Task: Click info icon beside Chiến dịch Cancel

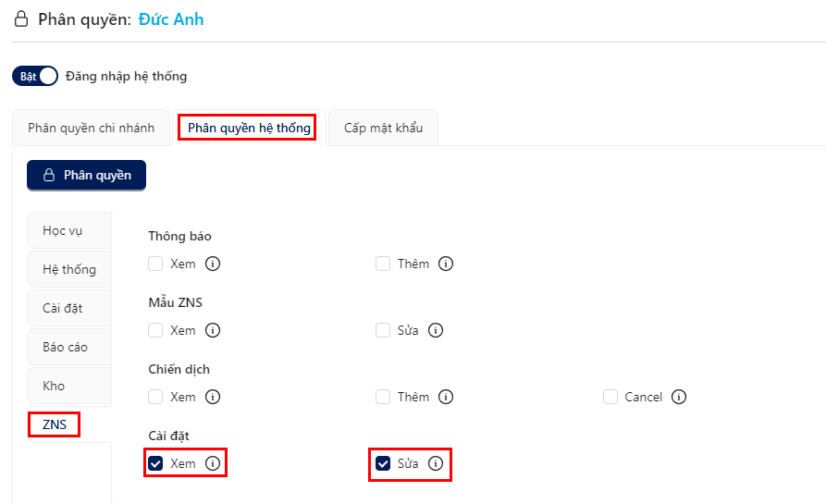Action: 679,397
